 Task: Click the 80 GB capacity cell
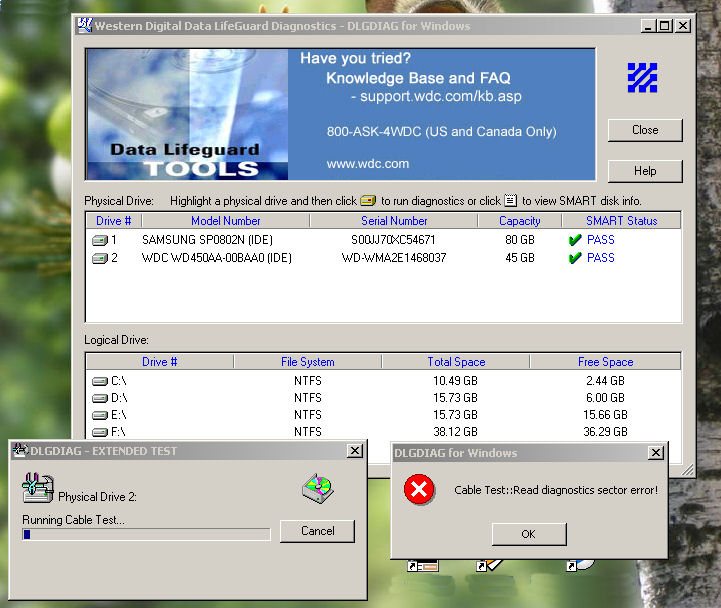click(520, 240)
